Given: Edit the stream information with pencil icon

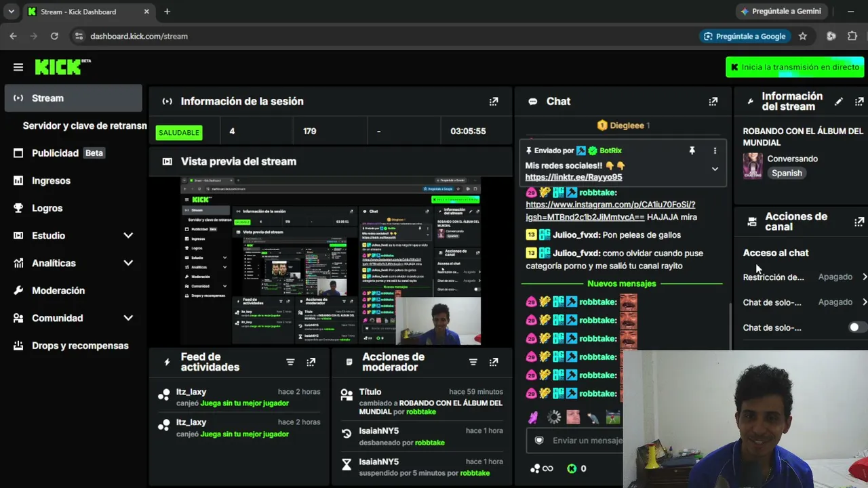Looking at the screenshot, I should 839,102.
